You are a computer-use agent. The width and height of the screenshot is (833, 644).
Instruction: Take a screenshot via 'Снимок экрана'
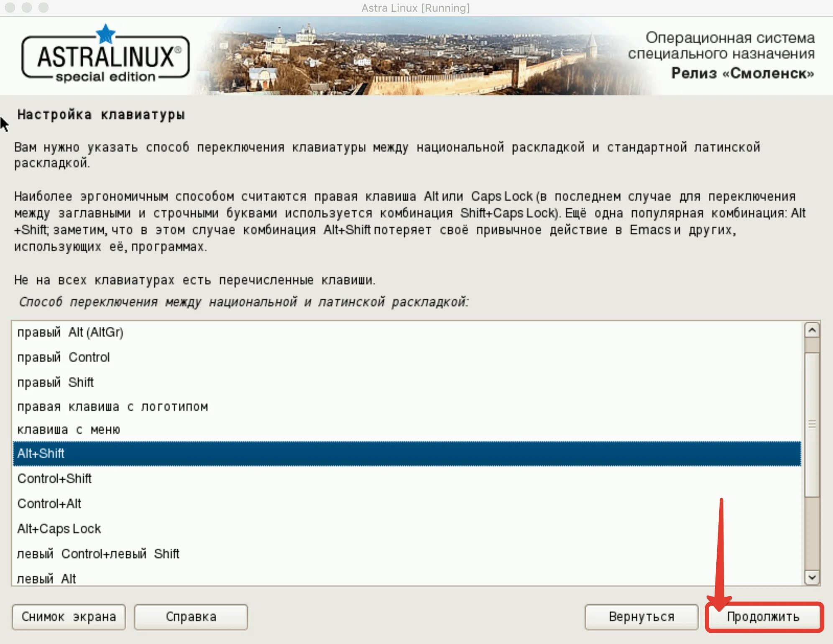(x=69, y=617)
